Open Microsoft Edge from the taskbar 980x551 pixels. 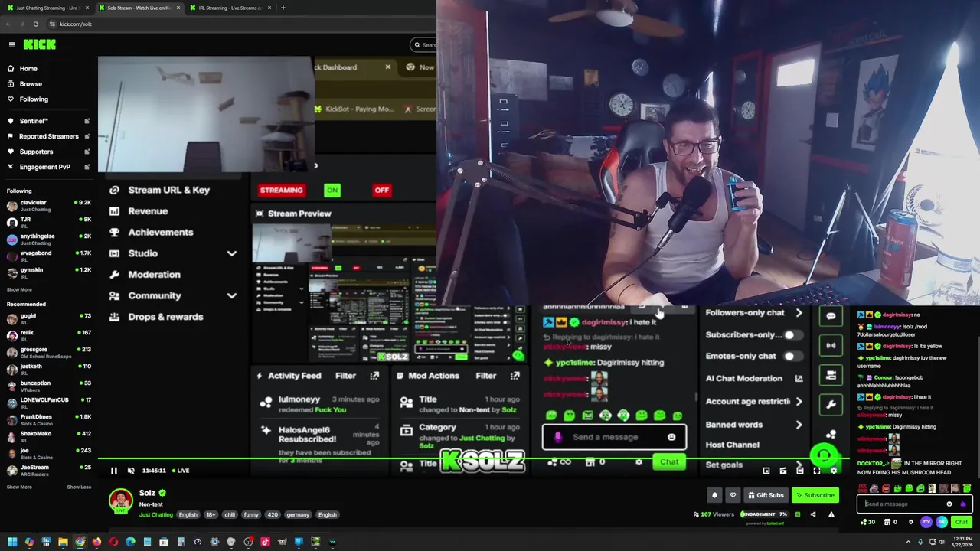tap(130, 542)
